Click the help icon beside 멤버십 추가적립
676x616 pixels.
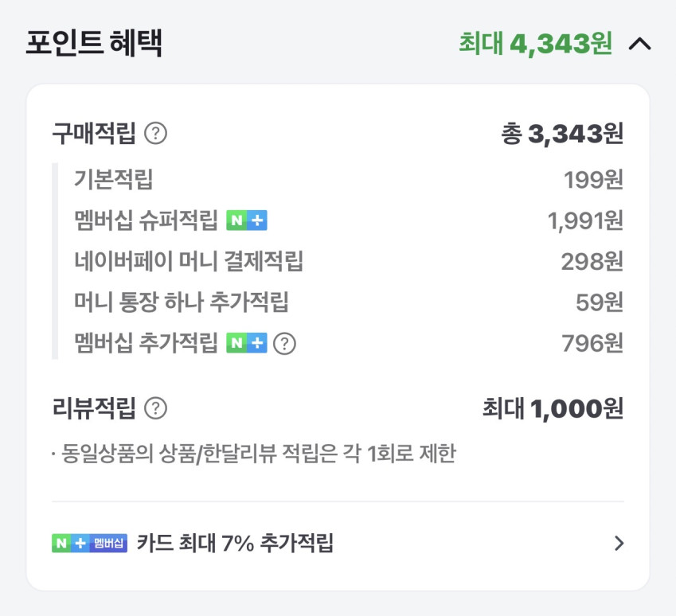284,344
